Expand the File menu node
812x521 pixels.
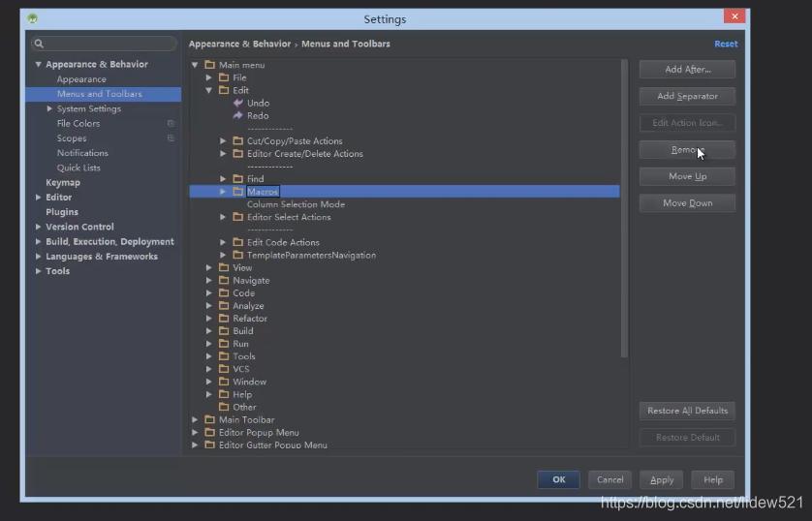point(208,77)
